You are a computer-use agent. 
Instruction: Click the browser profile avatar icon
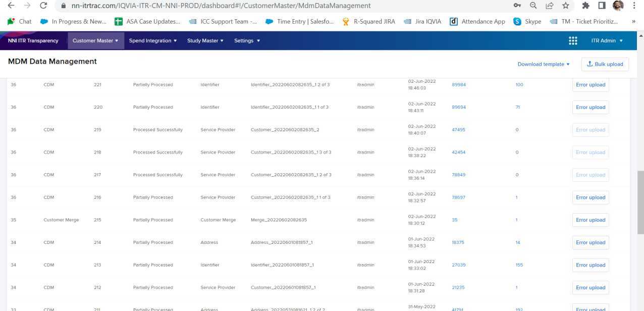point(618,6)
